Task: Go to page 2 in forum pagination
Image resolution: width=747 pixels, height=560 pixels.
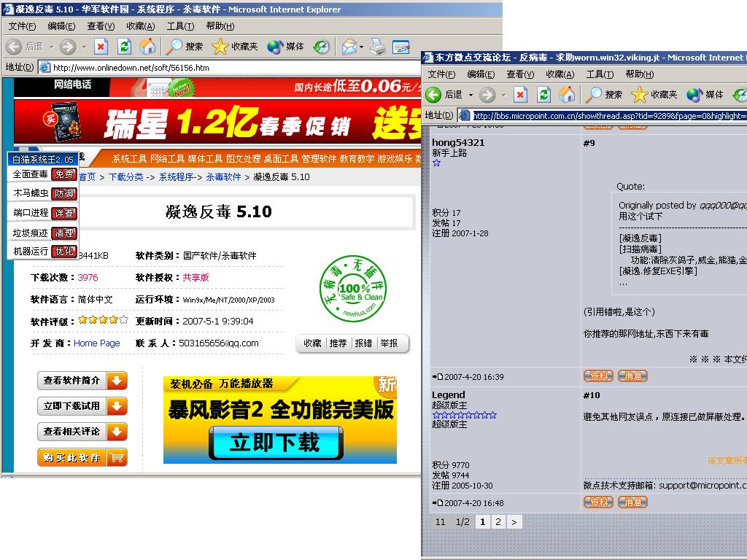Action: pyautogui.click(x=498, y=522)
